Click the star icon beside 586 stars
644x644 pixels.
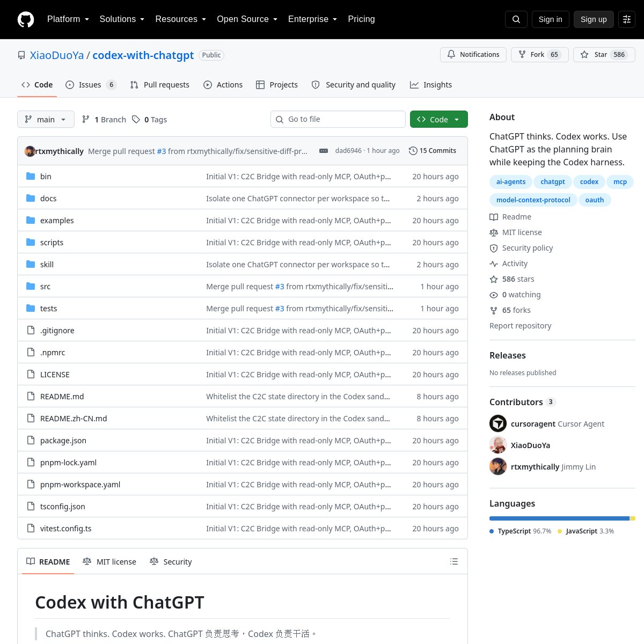click(x=494, y=279)
